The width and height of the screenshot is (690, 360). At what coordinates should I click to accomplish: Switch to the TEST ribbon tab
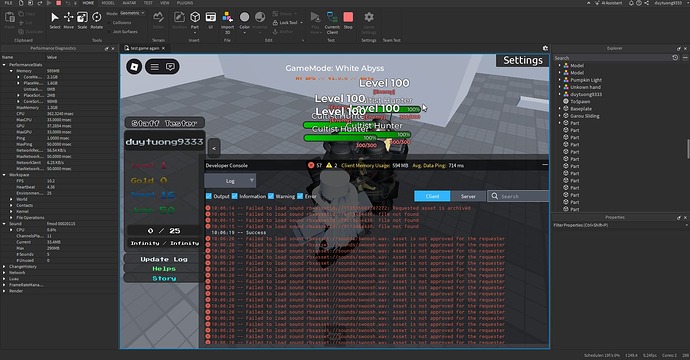pyautogui.click(x=148, y=3)
